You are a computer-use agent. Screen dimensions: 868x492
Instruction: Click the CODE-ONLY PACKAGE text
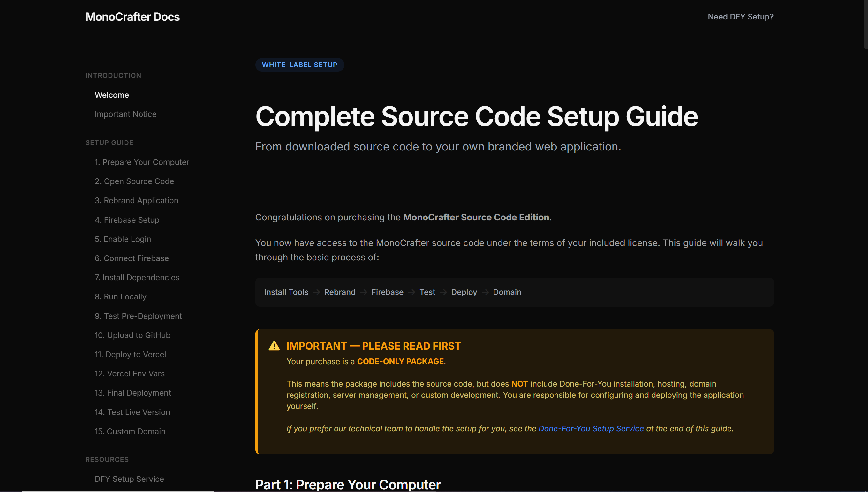coord(400,362)
